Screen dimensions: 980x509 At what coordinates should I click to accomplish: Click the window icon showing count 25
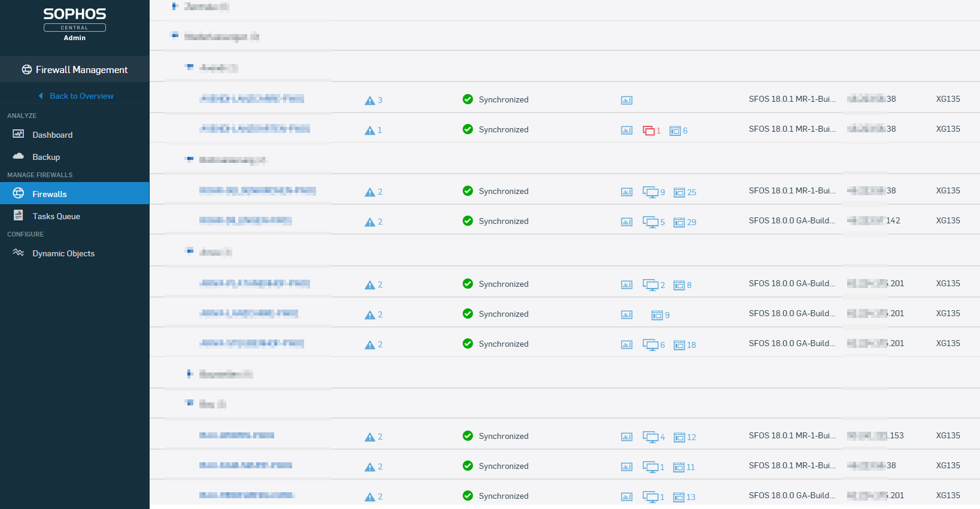(679, 192)
